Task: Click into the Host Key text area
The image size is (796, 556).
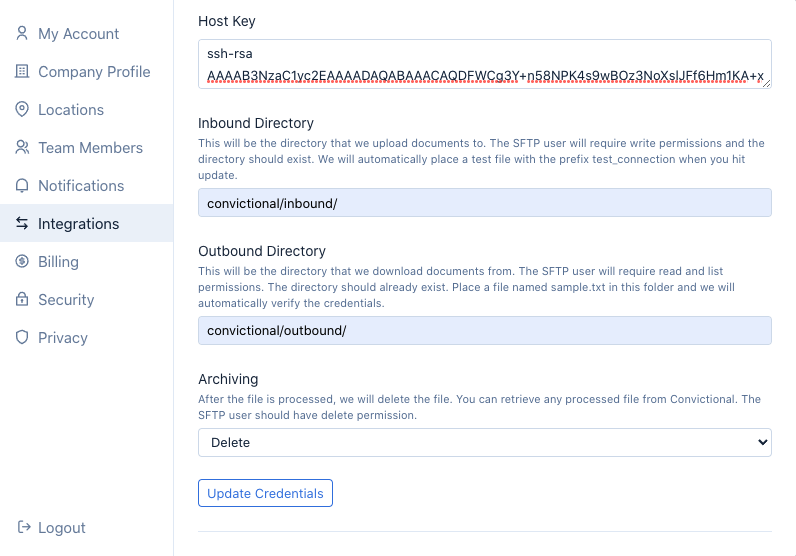Action: point(484,64)
